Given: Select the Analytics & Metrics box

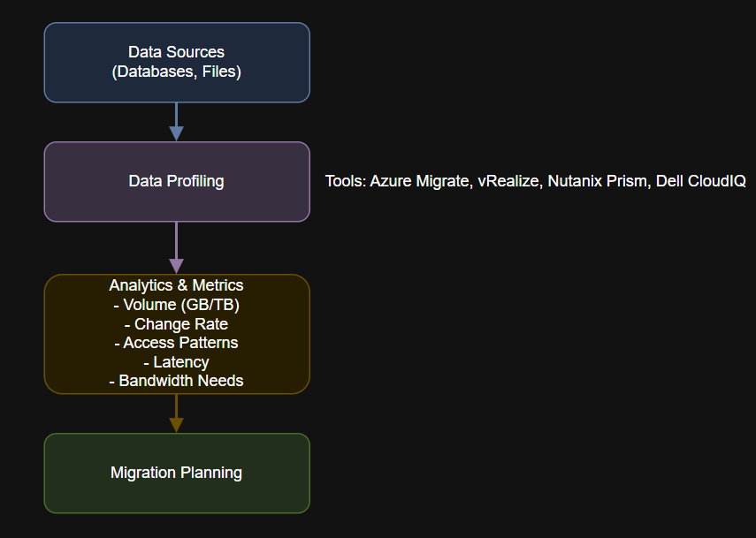Looking at the screenshot, I should point(177,334).
